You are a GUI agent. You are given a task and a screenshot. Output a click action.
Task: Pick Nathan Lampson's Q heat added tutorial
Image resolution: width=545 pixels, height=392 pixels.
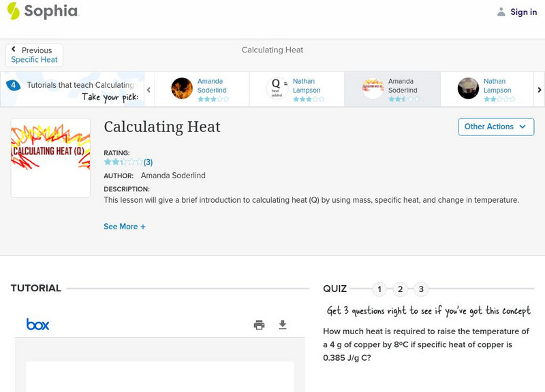[x=277, y=88]
